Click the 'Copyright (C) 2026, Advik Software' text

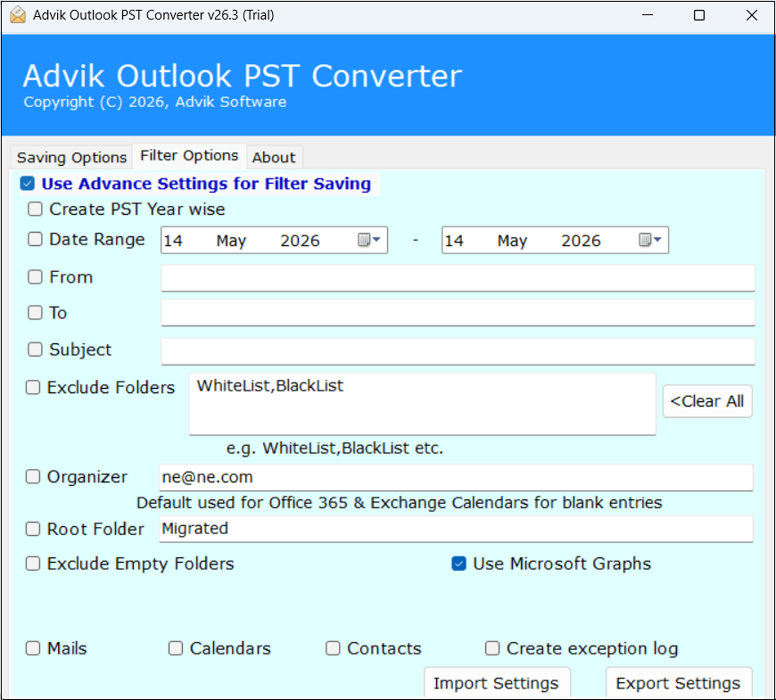[x=155, y=102]
